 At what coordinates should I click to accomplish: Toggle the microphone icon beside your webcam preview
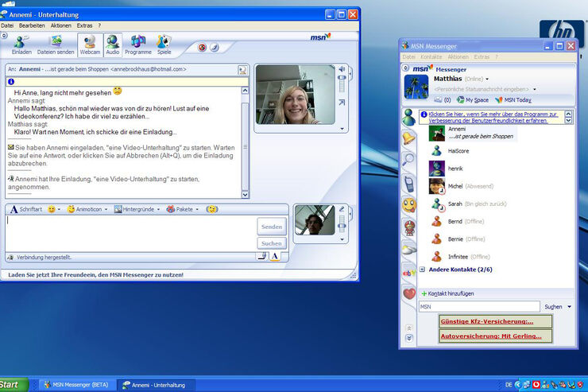click(x=342, y=209)
